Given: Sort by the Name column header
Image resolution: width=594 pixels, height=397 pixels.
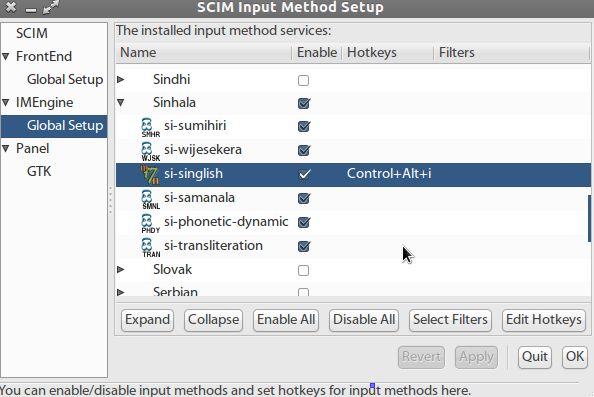Looking at the screenshot, I should [204, 53].
